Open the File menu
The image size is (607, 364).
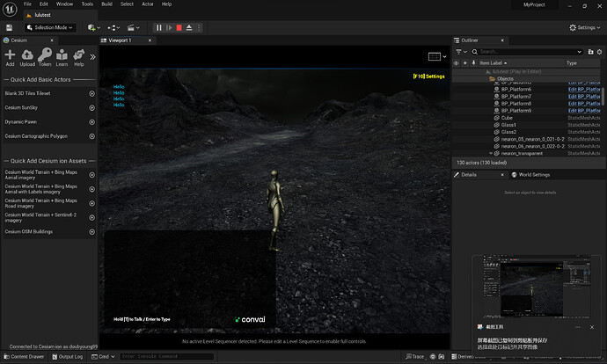click(27, 4)
